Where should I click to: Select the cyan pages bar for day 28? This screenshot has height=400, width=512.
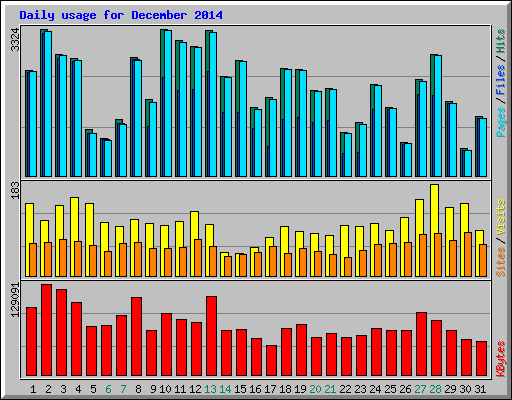438,116
